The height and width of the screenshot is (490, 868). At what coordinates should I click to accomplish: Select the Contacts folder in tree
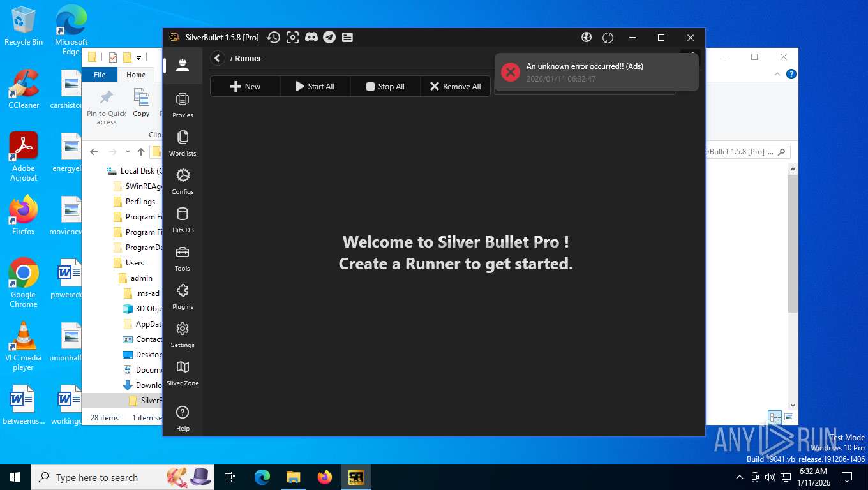[x=142, y=339]
